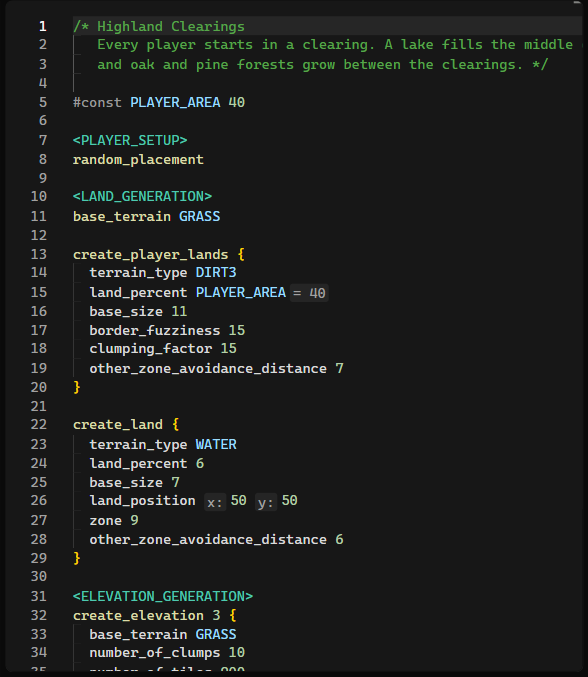This screenshot has height=677, width=588.
Task: Click terrain_type on line 23
Action: [138, 444]
